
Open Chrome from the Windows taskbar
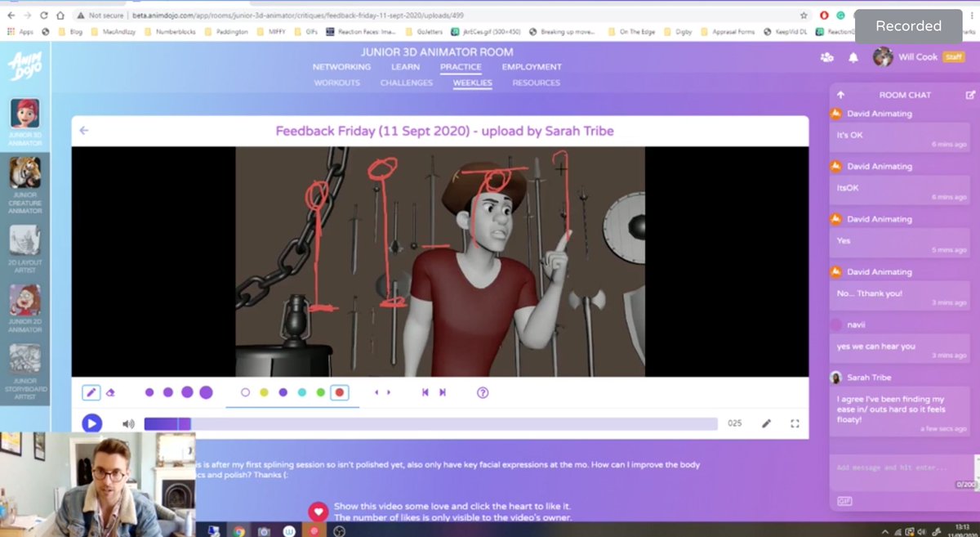click(238, 531)
